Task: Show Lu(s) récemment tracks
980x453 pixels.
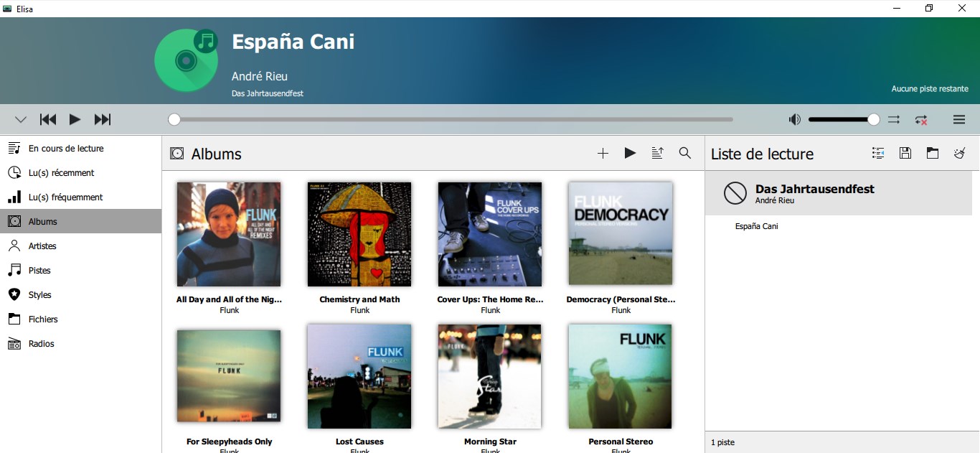Action: (80, 173)
